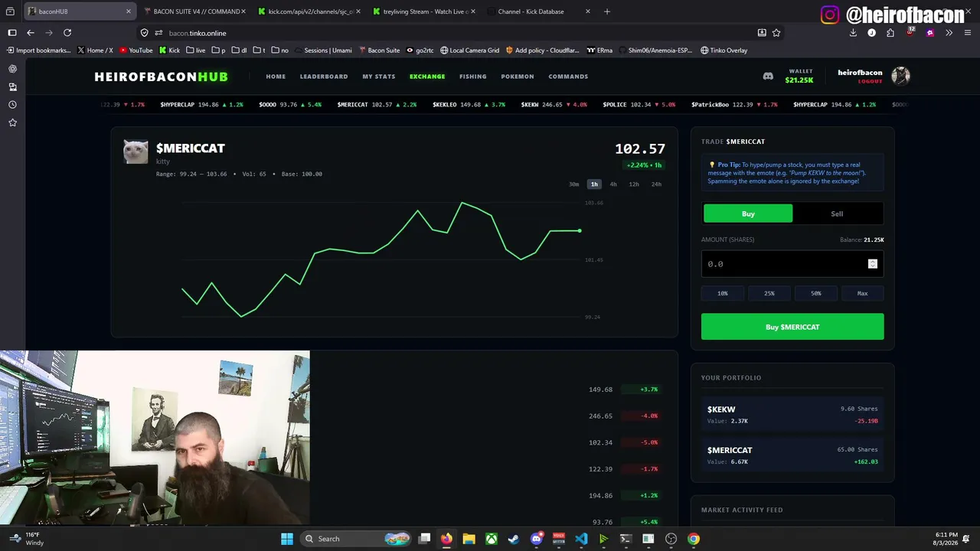Launch Steam from the taskbar
980x551 pixels.
pyautogui.click(x=513, y=539)
